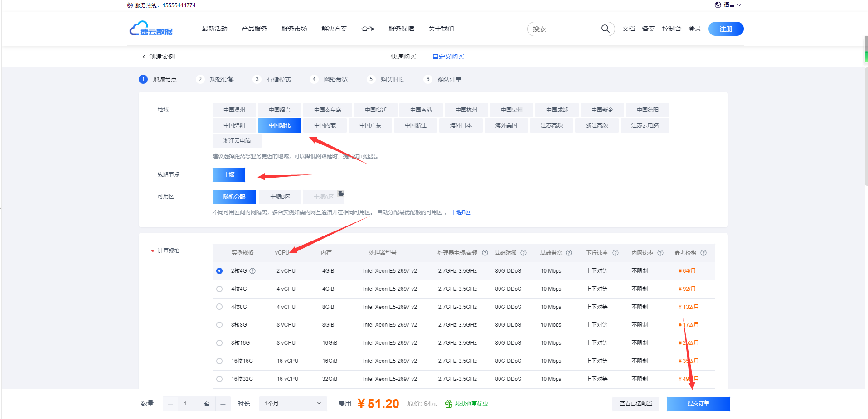Click the service hotline phone icon
Image resolution: width=868 pixels, height=419 pixels.
pos(130,5)
